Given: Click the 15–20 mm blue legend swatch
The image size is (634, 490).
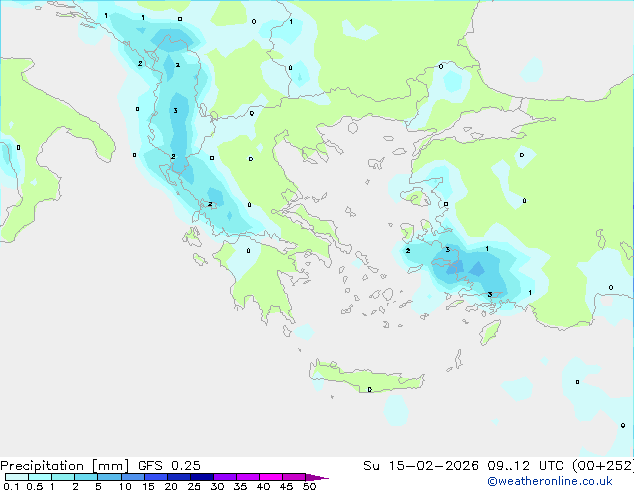Looking at the screenshot, I should click(x=155, y=477).
